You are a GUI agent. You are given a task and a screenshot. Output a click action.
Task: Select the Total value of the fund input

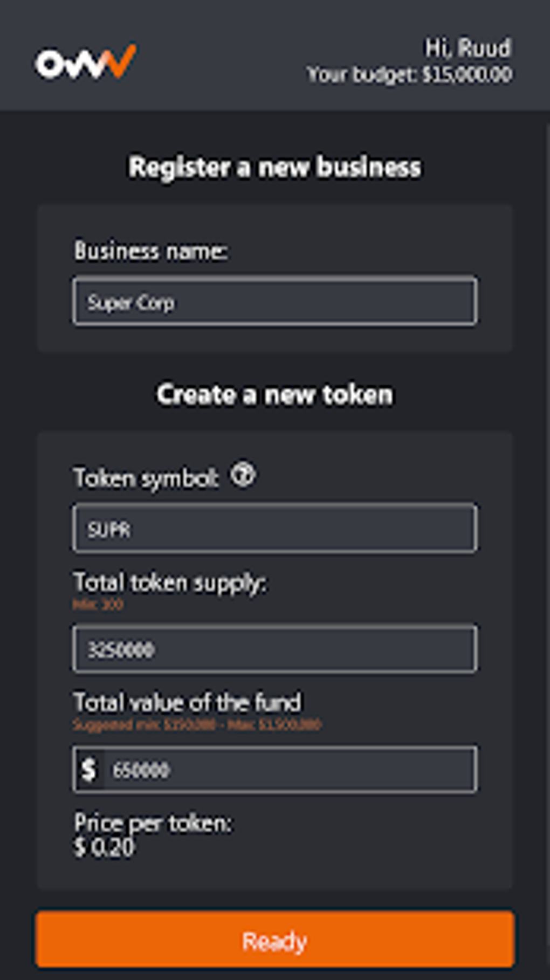pyautogui.click(x=290, y=769)
